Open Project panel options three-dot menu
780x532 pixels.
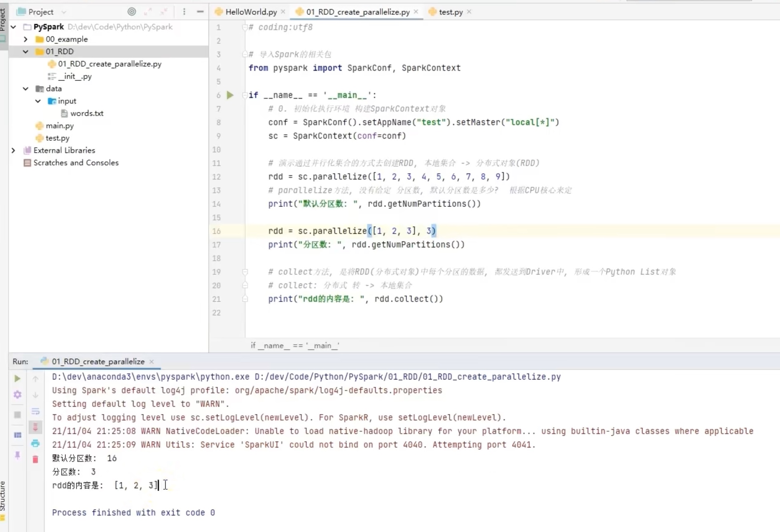[184, 12]
